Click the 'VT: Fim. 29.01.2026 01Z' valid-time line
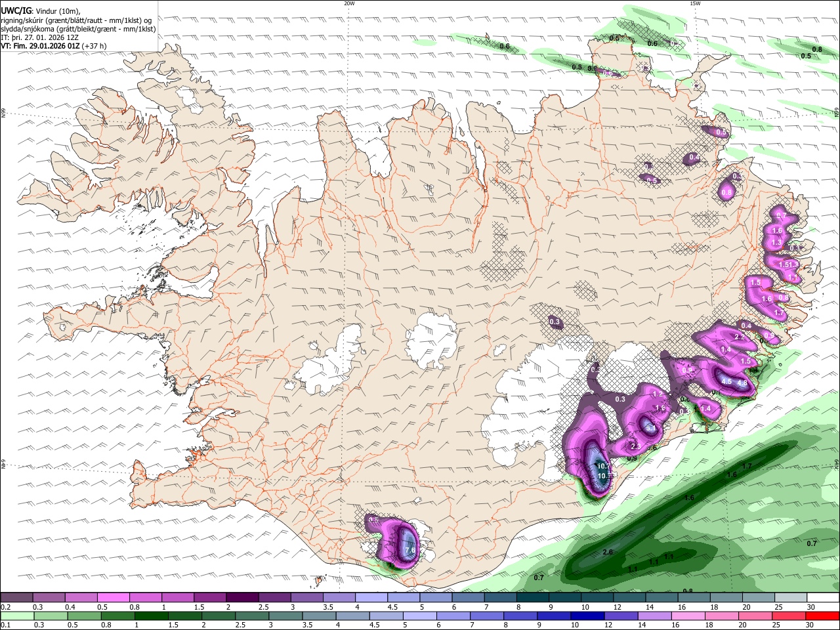Screen dimensions: 840x630 pyautogui.click(x=41, y=46)
